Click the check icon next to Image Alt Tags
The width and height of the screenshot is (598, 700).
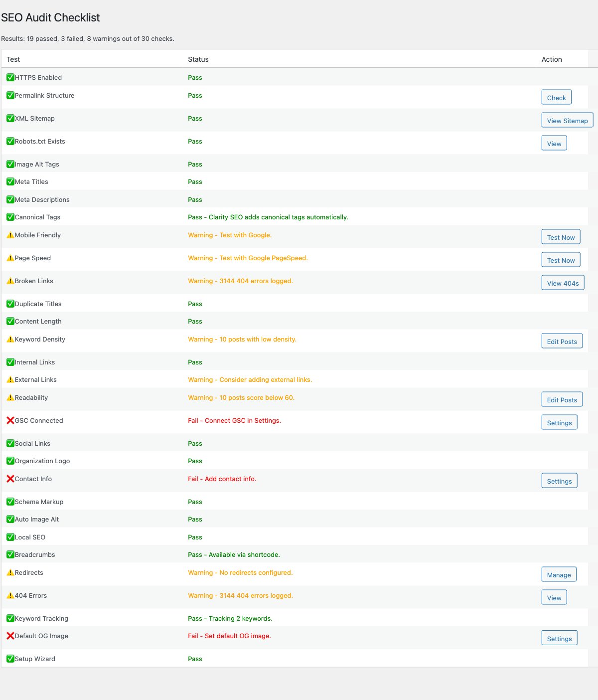click(10, 164)
